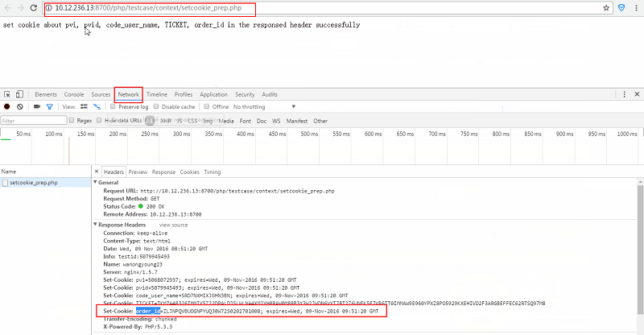The height and width of the screenshot is (335, 644).
Task: Switch to large request rows view
Action: (85, 106)
